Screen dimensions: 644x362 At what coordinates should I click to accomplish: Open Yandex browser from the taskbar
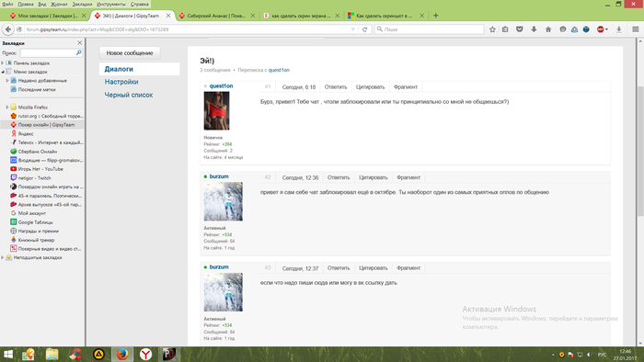pos(145,355)
